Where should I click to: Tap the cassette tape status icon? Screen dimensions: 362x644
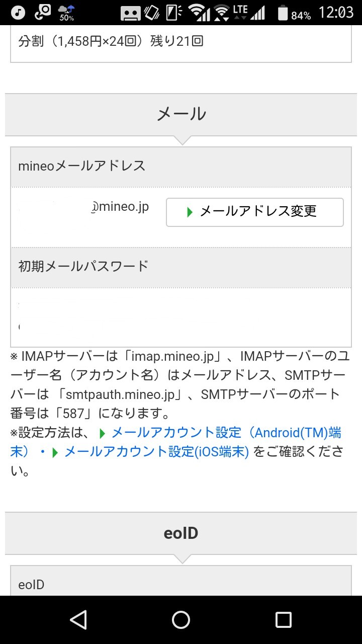coord(130,13)
